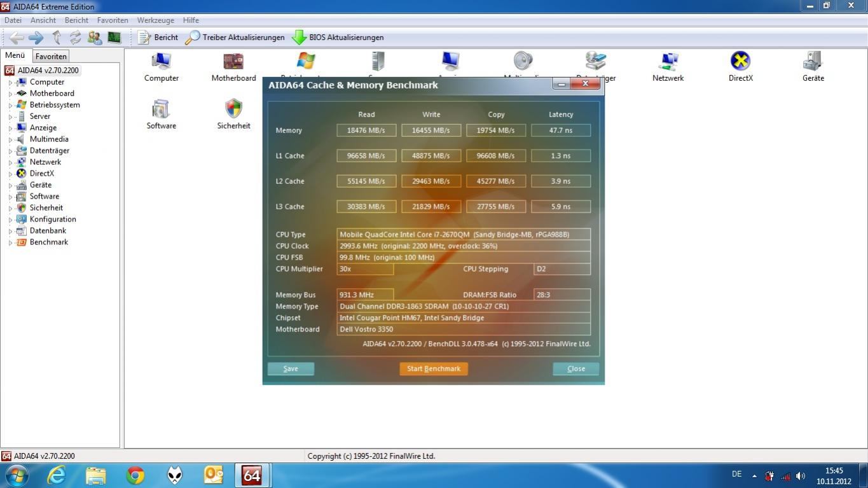Open the Bericht menu in the menu bar
Screen dimensions: 868x488
76,20
